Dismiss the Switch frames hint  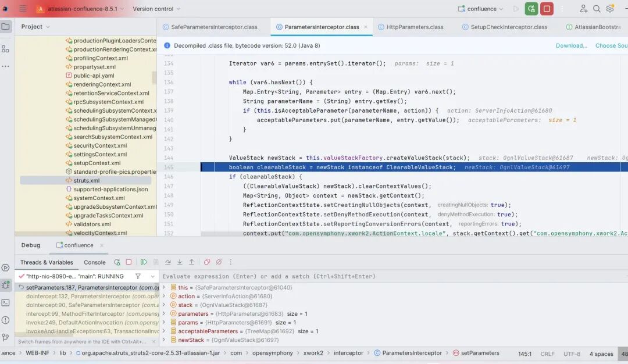coord(154,341)
